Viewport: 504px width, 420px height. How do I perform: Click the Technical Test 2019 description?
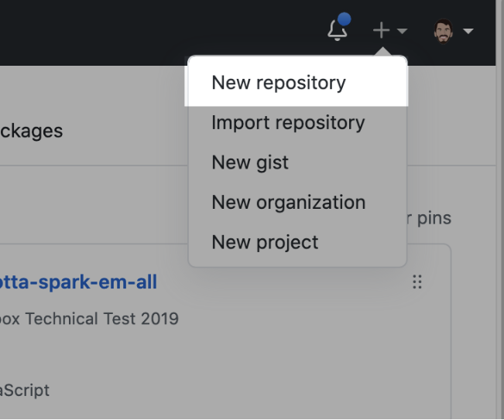tap(89, 319)
